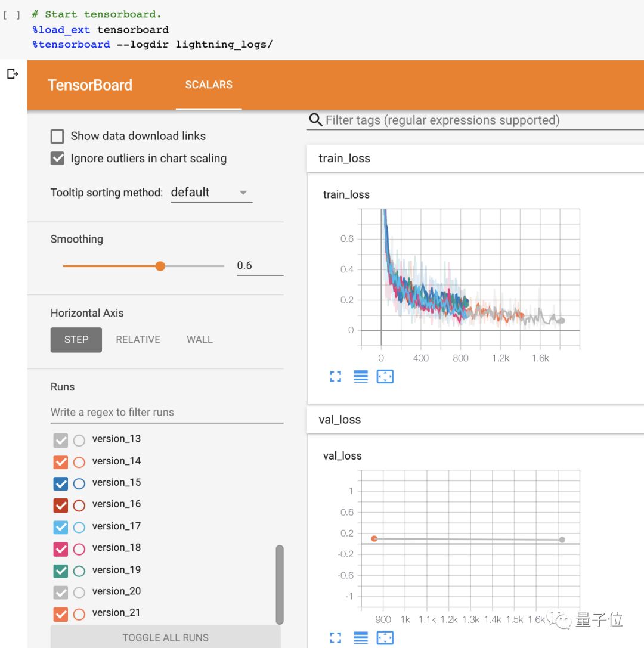Open the SCALARS tab

click(x=209, y=85)
